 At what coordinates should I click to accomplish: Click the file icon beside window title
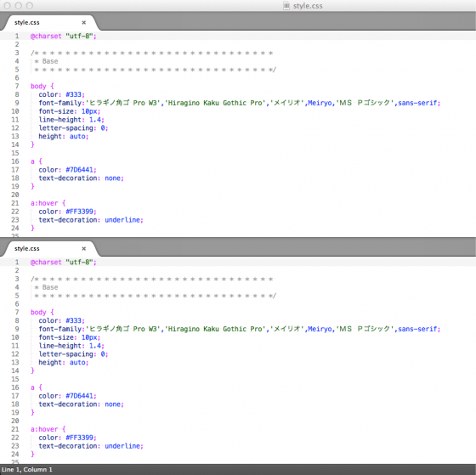coord(286,5)
